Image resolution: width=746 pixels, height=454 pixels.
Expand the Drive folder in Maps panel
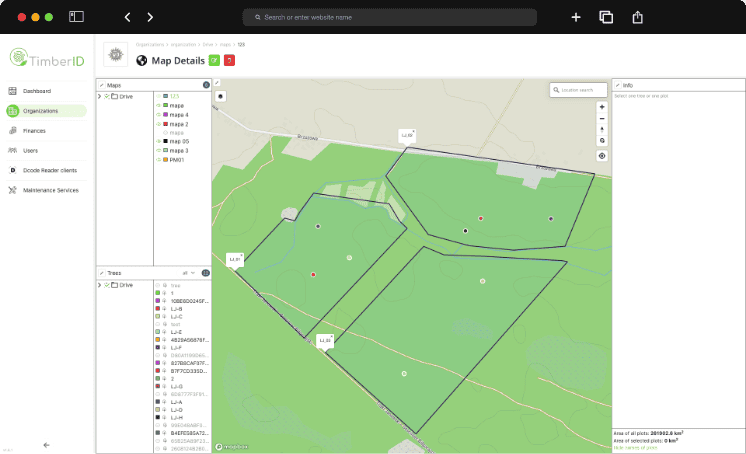pos(99,97)
